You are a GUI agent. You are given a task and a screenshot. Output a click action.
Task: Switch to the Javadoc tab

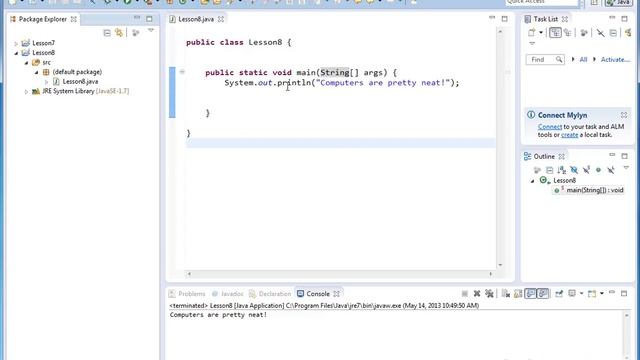[232, 294]
